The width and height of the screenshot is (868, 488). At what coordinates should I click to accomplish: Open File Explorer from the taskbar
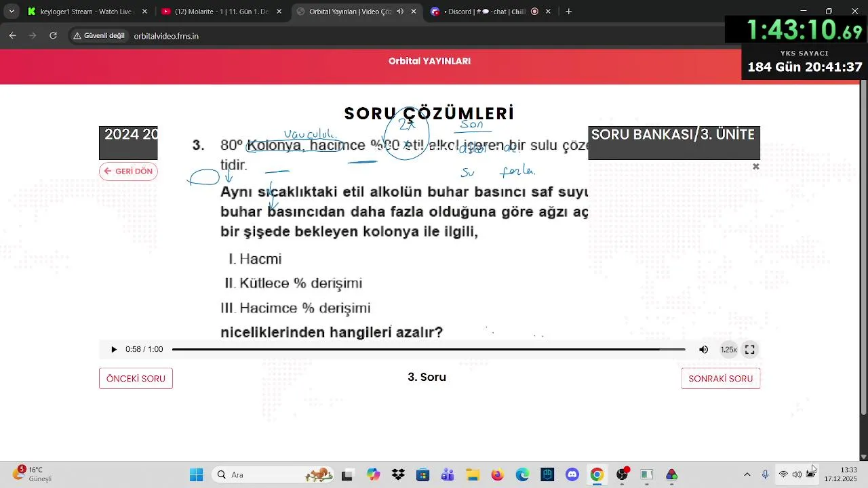coord(473,474)
